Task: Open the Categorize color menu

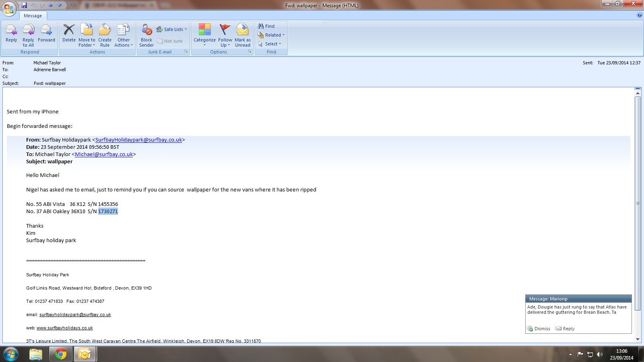Action: point(204,35)
